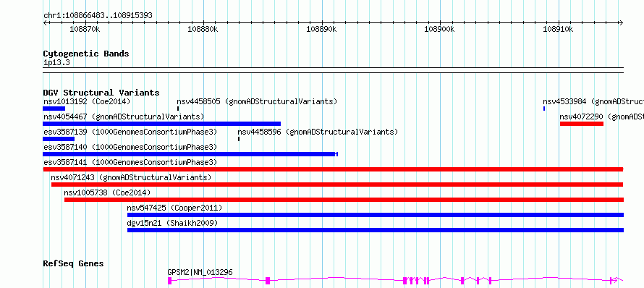This screenshot has height=288, width=644.
Task: Open variant nsv4458505 gnomAD label
Action: click(x=257, y=101)
